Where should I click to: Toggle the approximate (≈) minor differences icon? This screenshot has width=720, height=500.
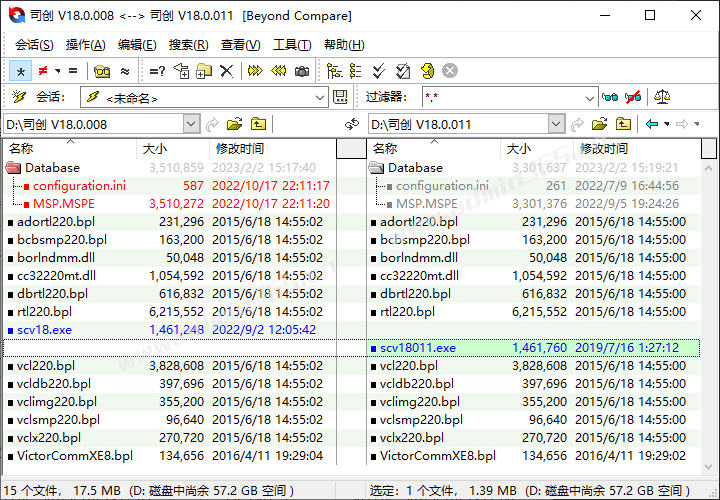tap(125, 71)
